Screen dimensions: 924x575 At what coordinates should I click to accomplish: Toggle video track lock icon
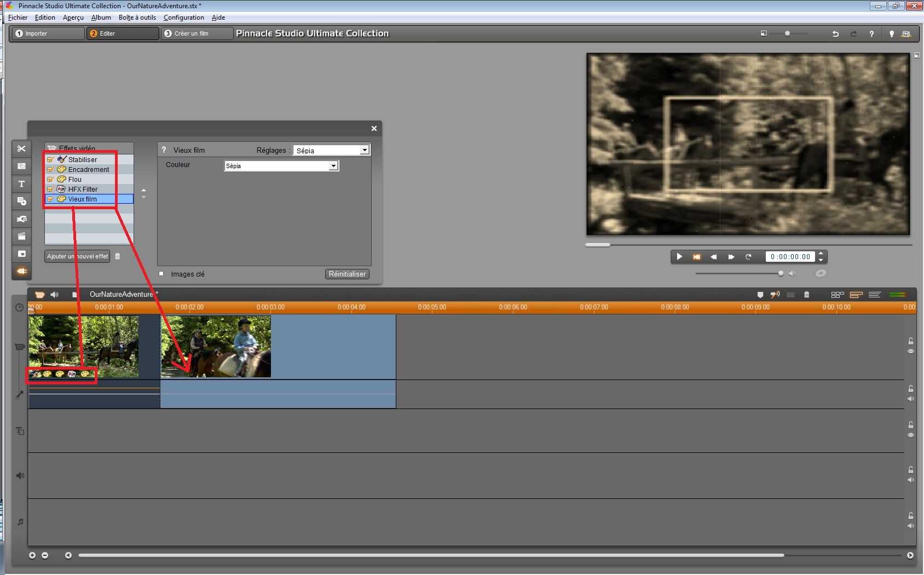pos(911,341)
